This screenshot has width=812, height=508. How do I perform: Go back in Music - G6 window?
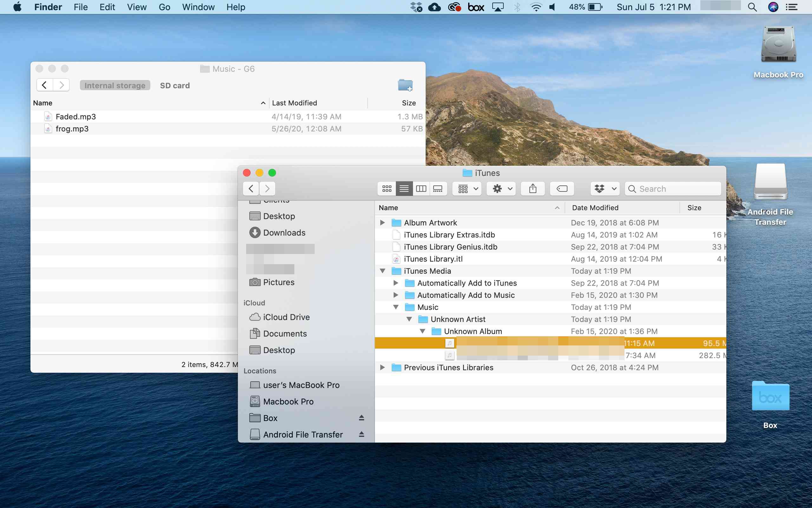(x=45, y=85)
